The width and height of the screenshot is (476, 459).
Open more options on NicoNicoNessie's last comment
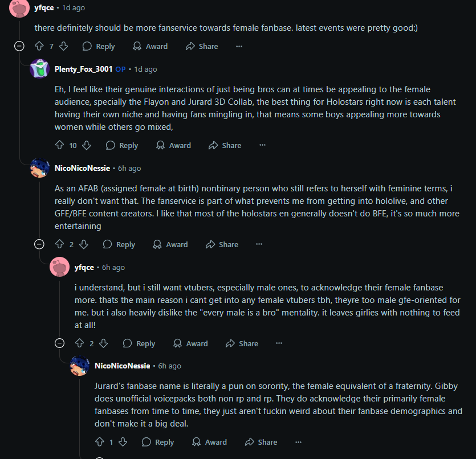pyautogui.click(x=298, y=442)
